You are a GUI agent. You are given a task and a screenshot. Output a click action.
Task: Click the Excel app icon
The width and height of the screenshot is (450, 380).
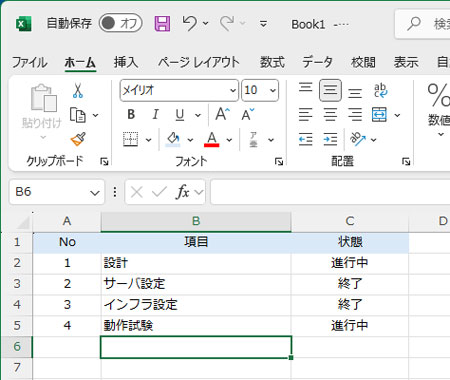click(x=24, y=24)
